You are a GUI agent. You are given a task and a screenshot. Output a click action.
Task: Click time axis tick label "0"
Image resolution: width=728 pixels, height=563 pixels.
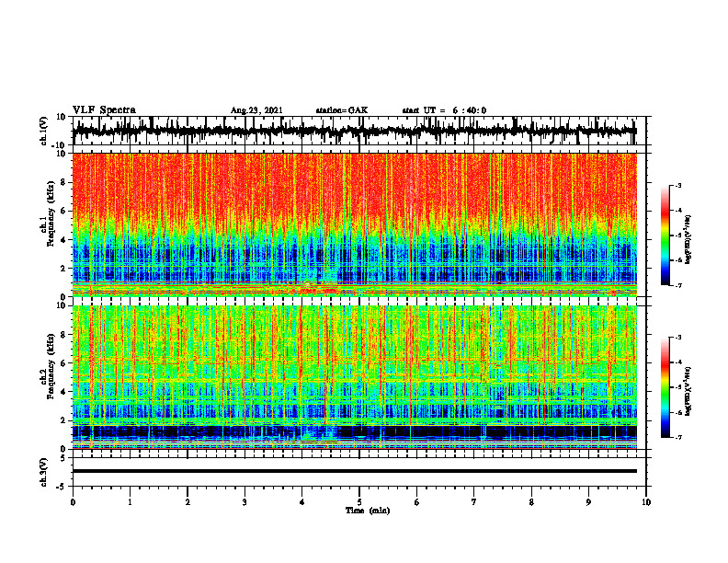click(x=73, y=502)
